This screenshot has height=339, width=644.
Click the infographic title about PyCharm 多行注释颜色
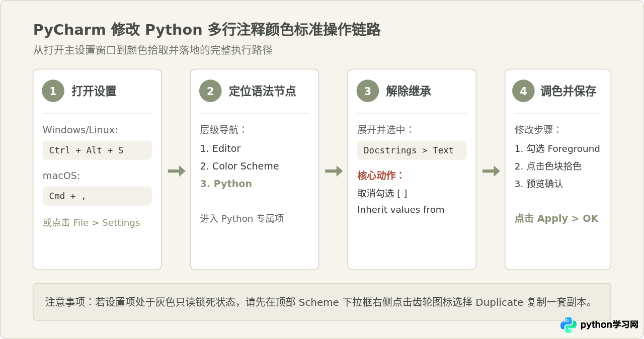tap(207, 30)
